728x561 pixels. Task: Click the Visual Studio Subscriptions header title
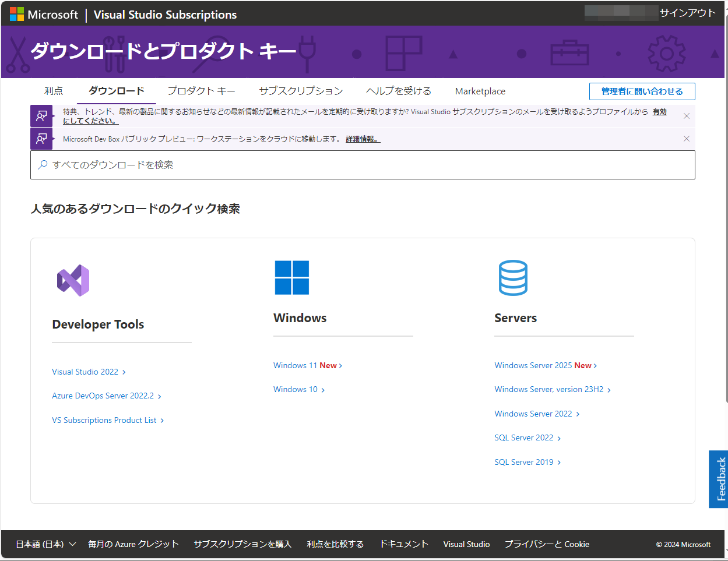coord(165,15)
